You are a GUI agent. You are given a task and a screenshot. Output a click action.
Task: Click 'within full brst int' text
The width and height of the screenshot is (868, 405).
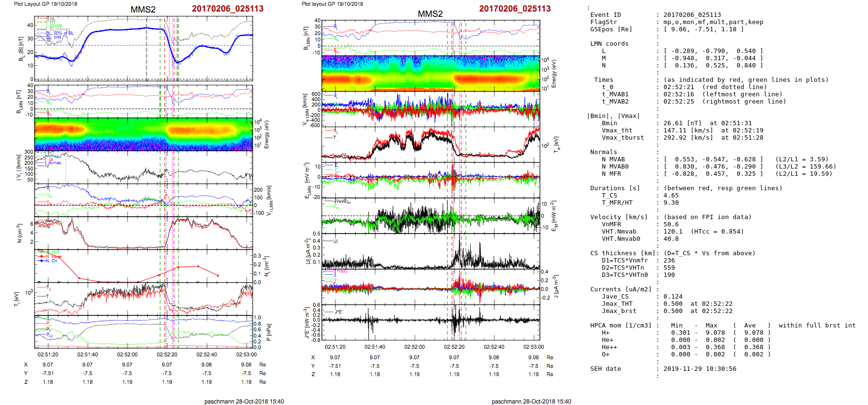[x=817, y=326]
